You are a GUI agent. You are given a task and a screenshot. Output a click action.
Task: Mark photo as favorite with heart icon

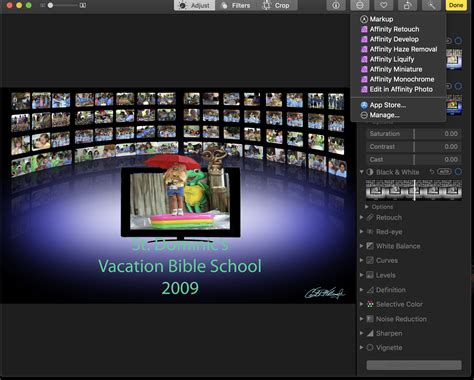(384, 5)
